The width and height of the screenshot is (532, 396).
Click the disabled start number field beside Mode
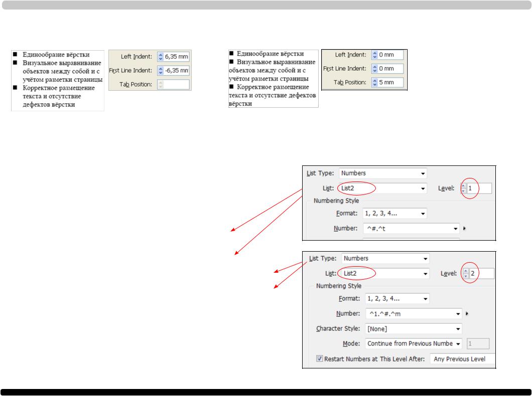pos(478,343)
